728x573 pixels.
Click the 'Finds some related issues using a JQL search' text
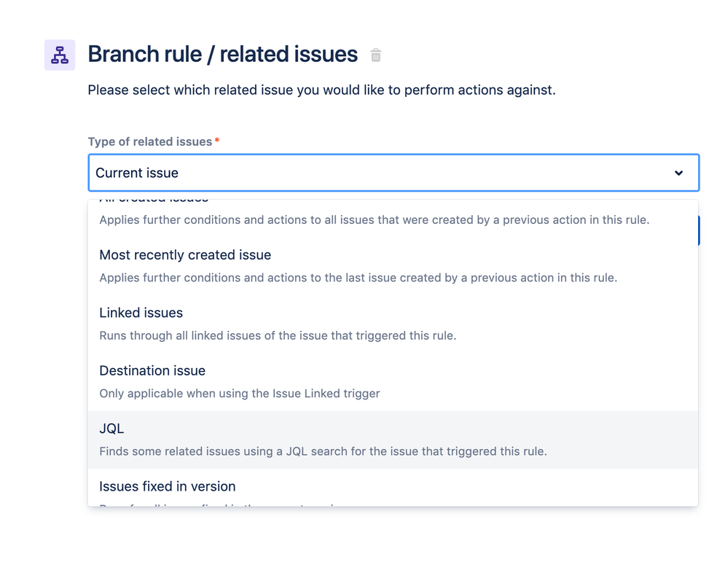click(x=323, y=451)
